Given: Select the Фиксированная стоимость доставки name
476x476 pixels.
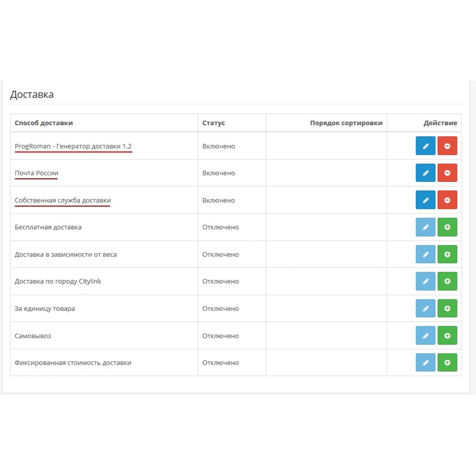Looking at the screenshot, I should (73, 363).
